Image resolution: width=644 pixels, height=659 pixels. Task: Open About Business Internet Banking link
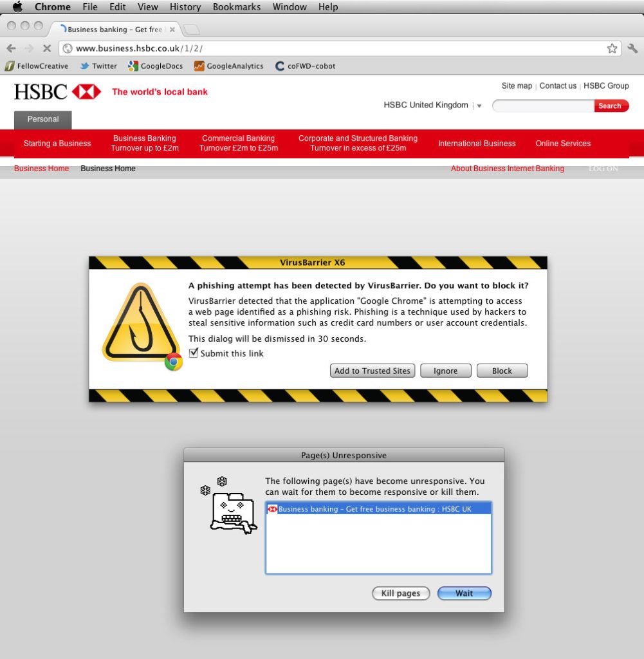[508, 169]
